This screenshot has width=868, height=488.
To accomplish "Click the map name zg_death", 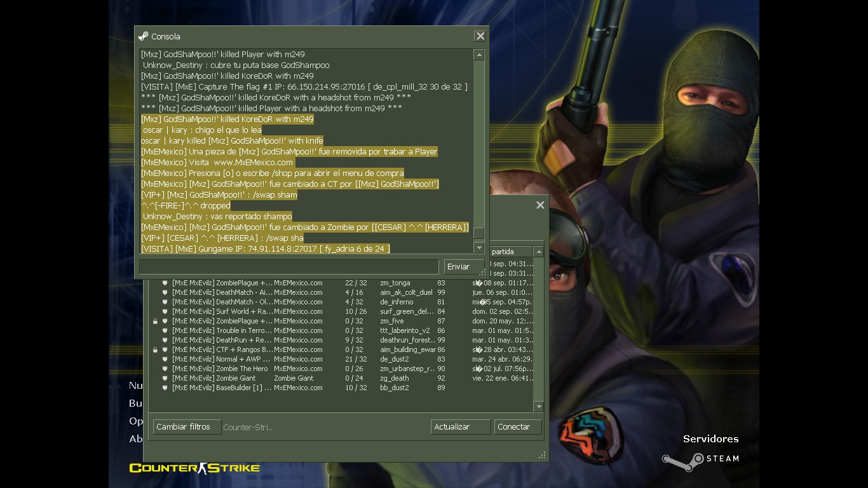I will [x=395, y=378].
